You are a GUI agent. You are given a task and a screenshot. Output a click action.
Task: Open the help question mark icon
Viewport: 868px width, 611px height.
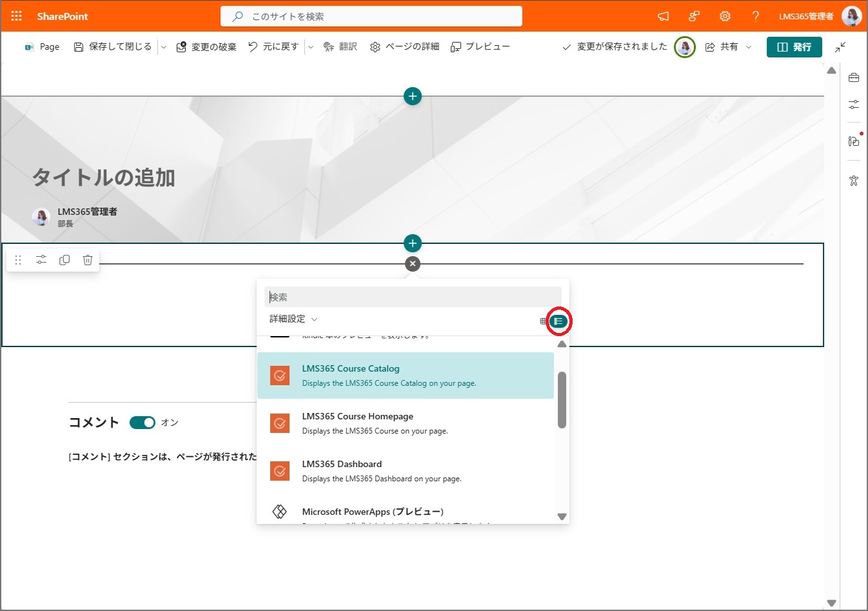point(756,16)
